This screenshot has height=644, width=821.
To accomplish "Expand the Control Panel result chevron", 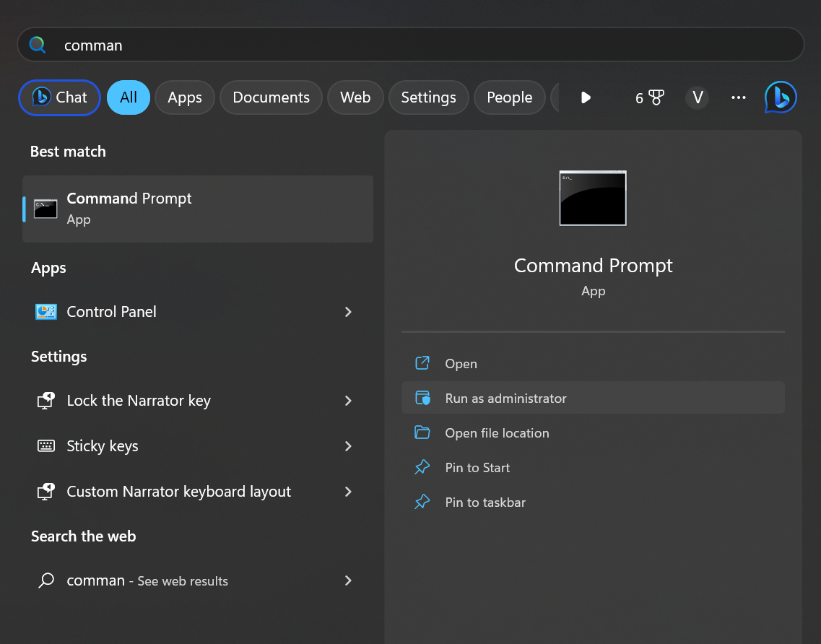I will 348,312.
